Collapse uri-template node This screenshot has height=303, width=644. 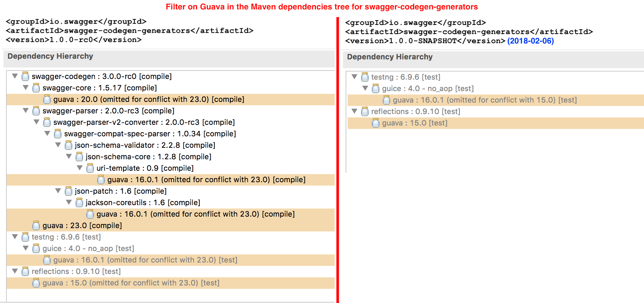click(80, 168)
